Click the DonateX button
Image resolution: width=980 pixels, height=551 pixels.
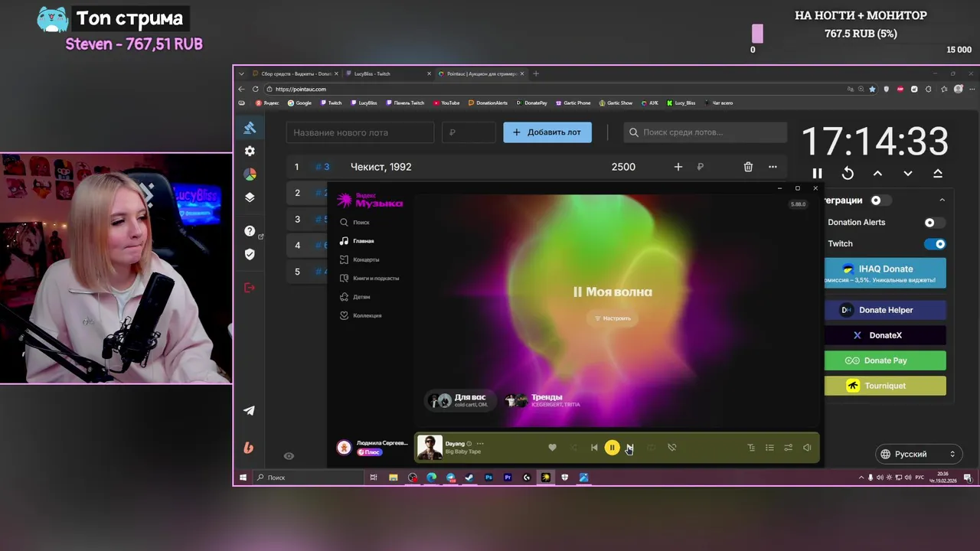coord(885,335)
